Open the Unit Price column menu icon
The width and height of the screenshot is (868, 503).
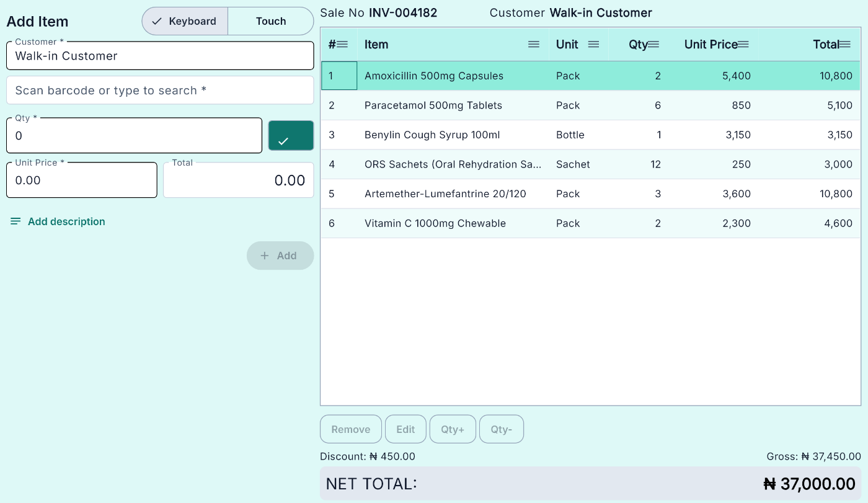[x=743, y=44]
